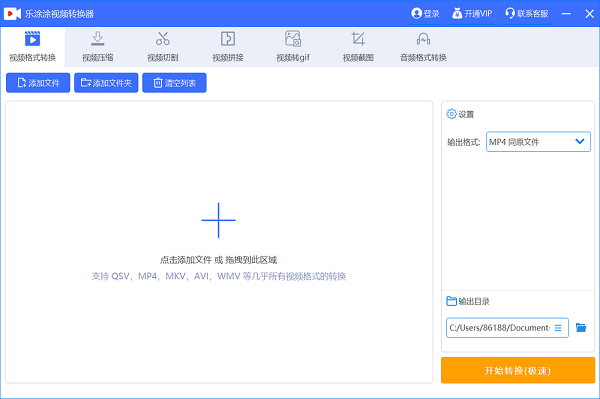Start conversion with 开始转换(极速)
This screenshot has height=399, width=600.
coord(518,370)
